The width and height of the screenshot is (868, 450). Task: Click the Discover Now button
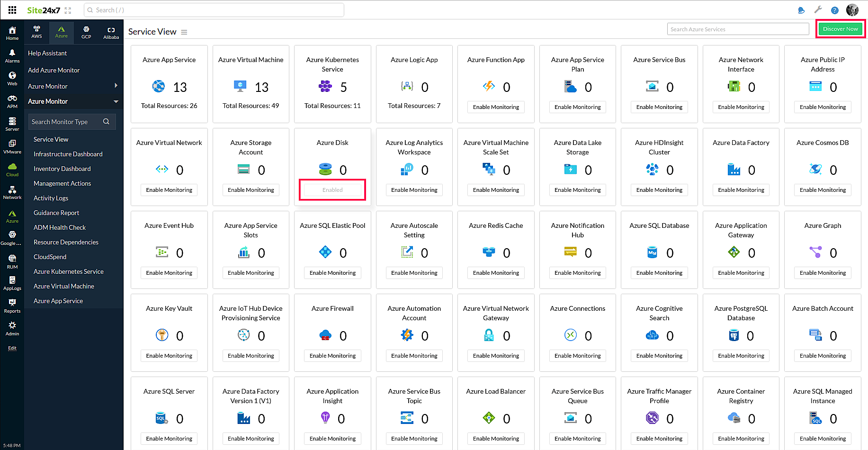tap(841, 28)
